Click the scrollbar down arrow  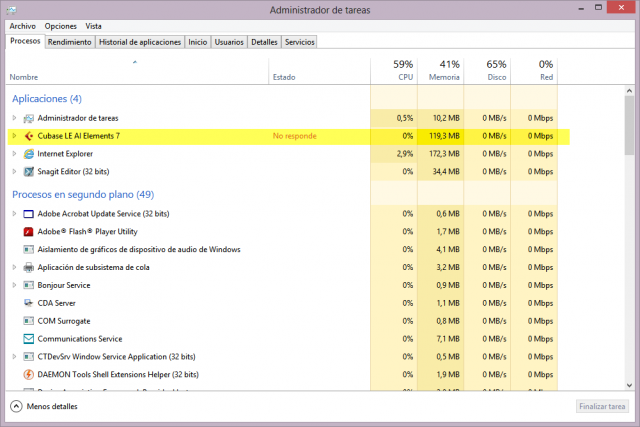click(x=629, y=385)
